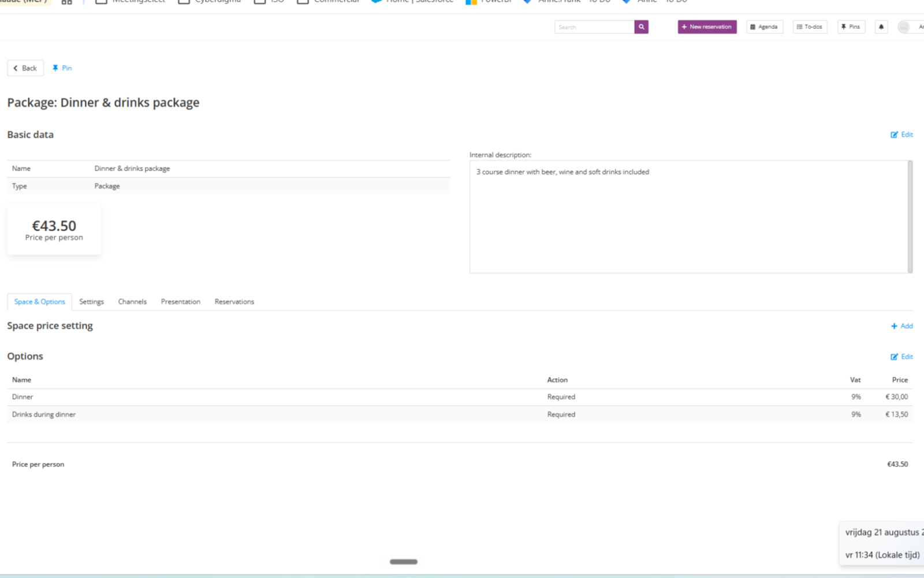Click the Vat column header
This screenshot has height=578, width=924.
pos(855,380)
